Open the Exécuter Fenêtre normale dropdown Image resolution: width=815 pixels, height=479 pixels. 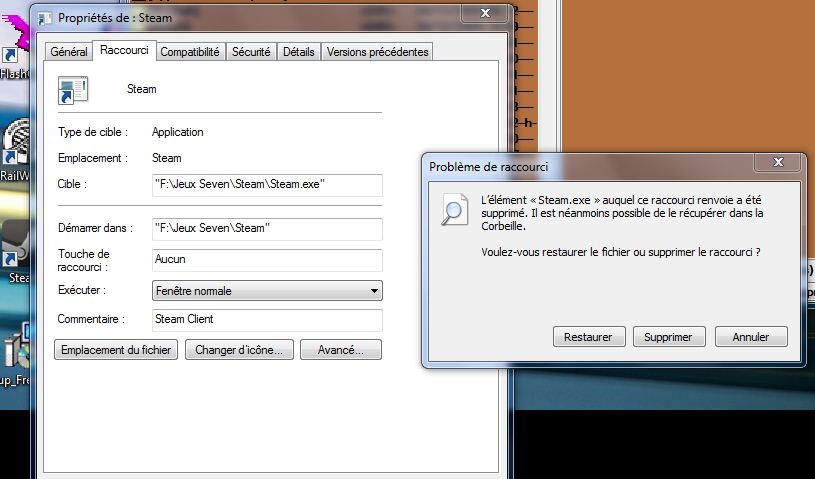(x=267, y=291)
